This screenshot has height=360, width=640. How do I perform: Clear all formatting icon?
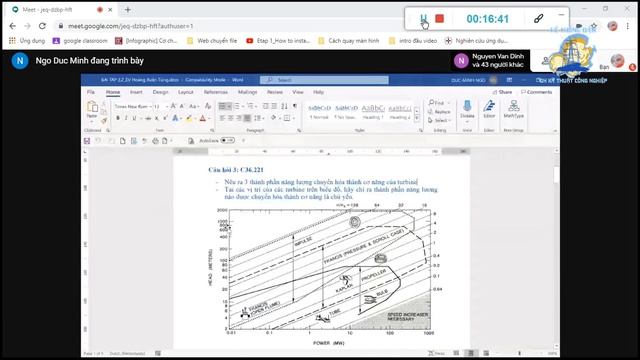[208, 106]
